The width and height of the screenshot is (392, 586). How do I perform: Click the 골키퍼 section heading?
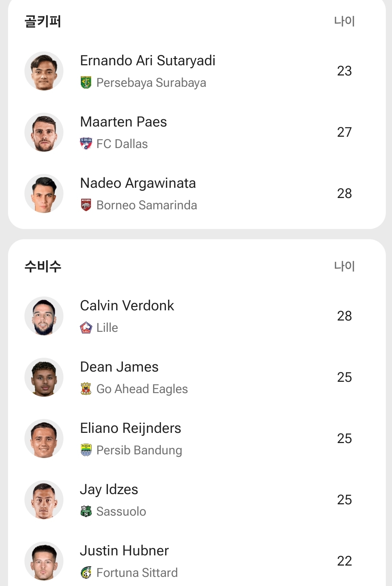pyautogui.click(x=43, y=22)
